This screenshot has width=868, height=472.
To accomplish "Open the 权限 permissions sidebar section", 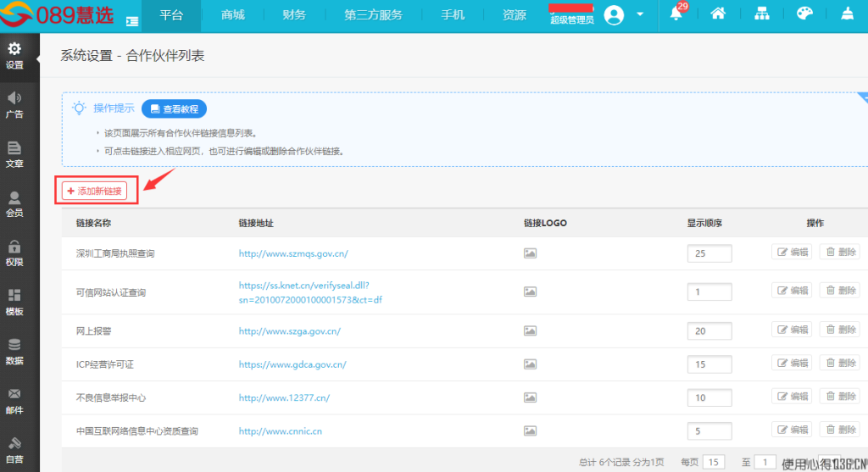I will point(15,253).
